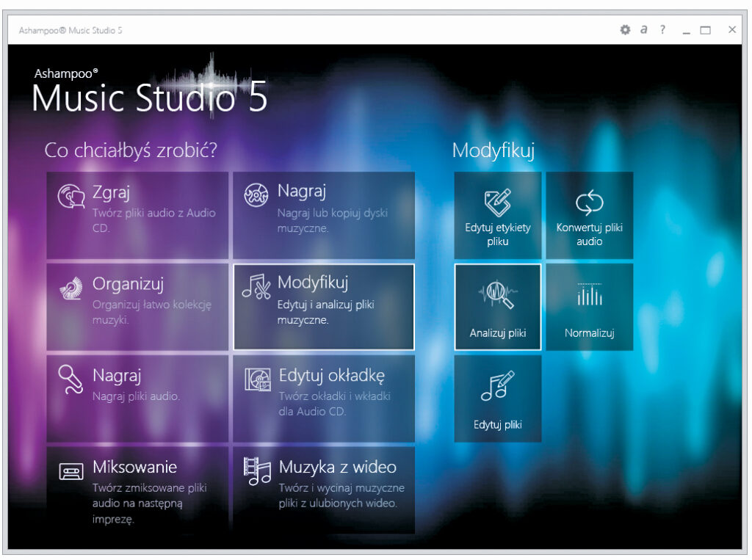The width and height of the screenshot is (752, 560).
Task: Click the Konwertuj pliki audio converter icon
Action: tap(589, 209)
